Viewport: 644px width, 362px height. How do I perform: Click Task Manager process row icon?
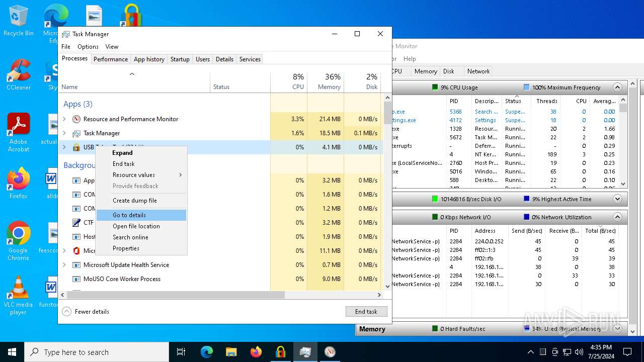coord(76,133)
